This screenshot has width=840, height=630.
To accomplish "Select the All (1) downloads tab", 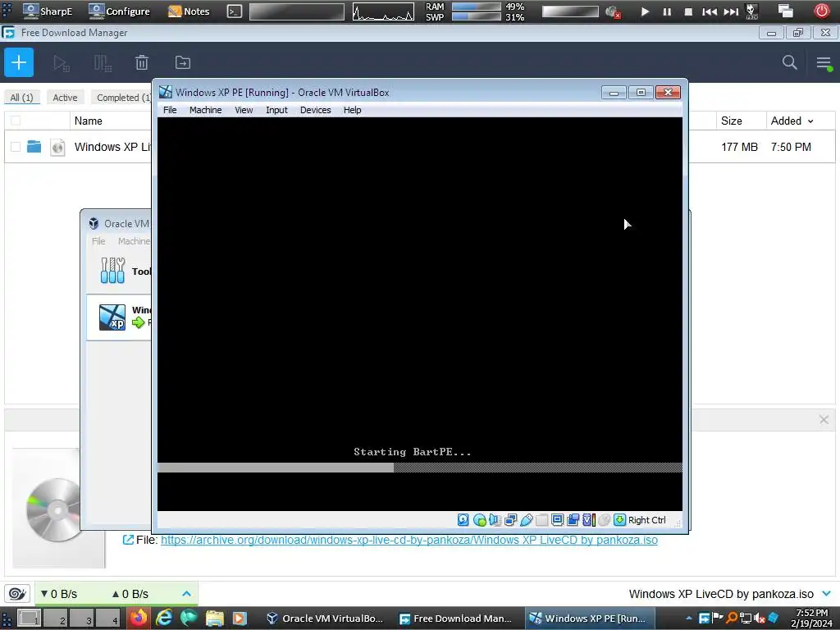I will [21, 98].
